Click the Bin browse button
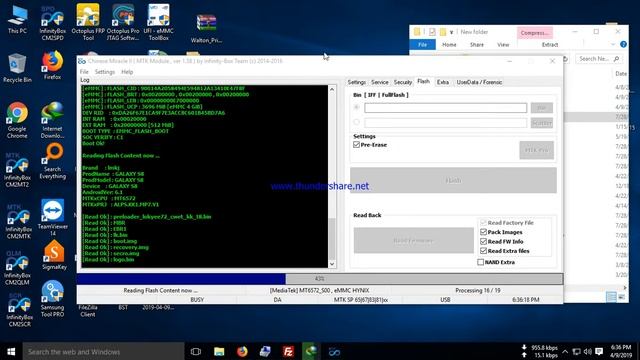640x360 pixels. [542, 108]
